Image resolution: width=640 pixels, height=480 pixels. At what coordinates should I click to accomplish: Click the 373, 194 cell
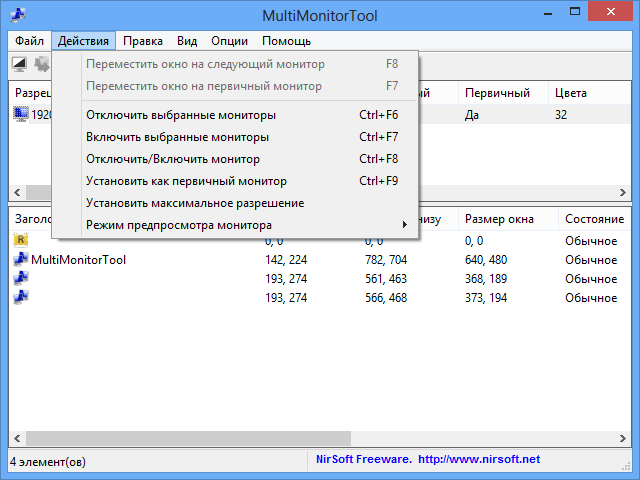(x=486, y=298)
